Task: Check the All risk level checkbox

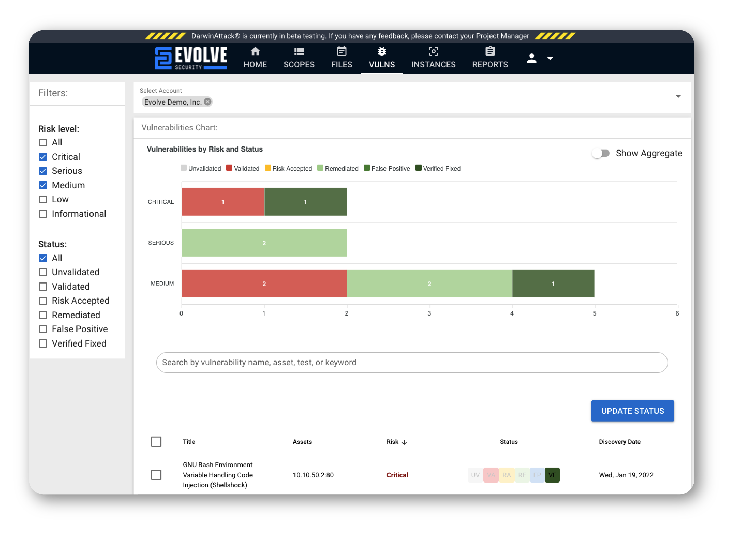Action: pos(43,142)
